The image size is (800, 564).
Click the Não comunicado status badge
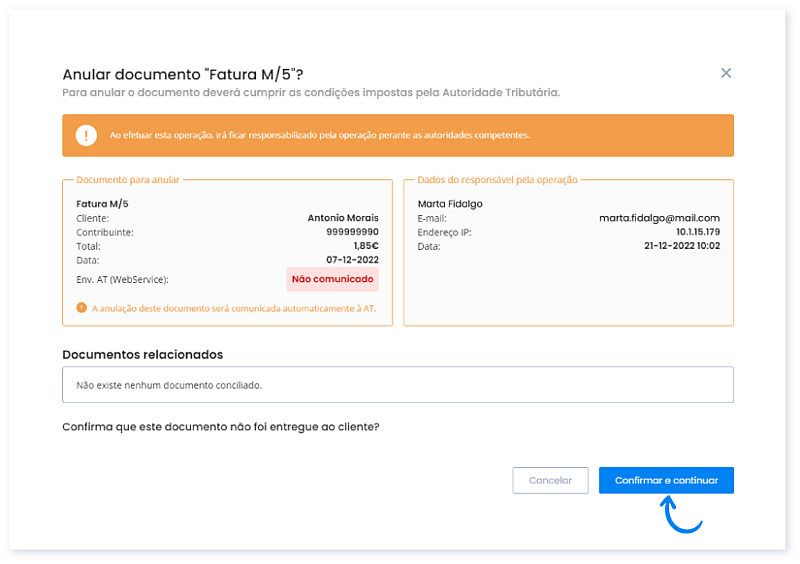[333, 279]
